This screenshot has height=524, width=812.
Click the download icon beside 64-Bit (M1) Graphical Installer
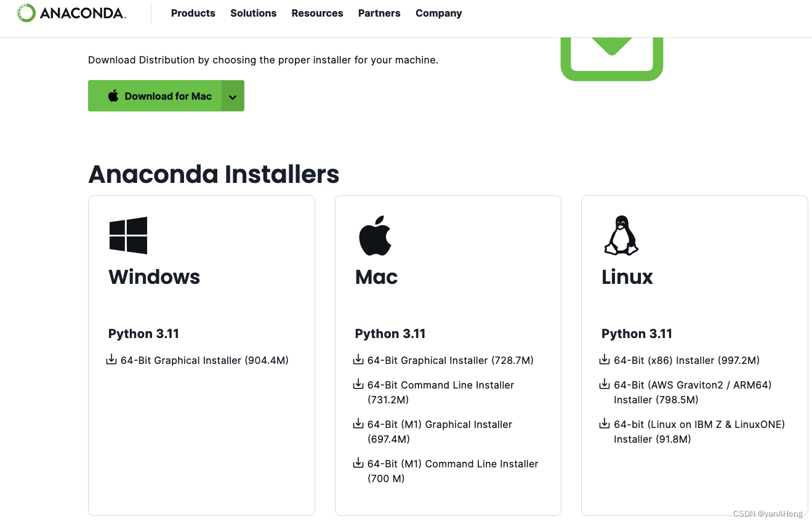click(358, 424)
